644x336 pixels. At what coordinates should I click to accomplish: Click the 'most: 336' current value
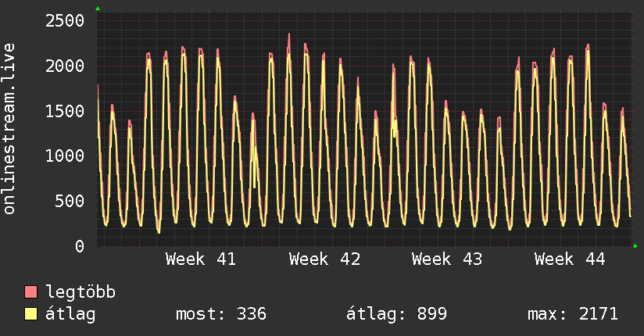tap(221, 314)
